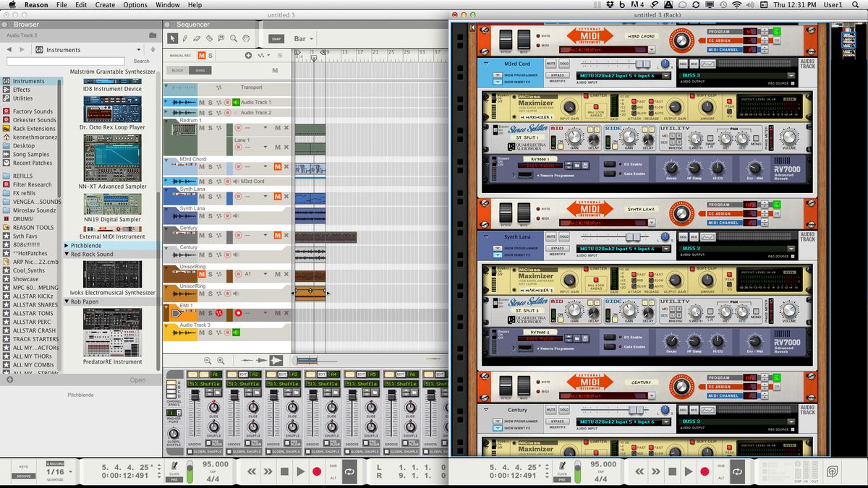Toggle orange mute M on M3rd Chord lane
Viewport: 868px width, 488px height.
(277, 167)
